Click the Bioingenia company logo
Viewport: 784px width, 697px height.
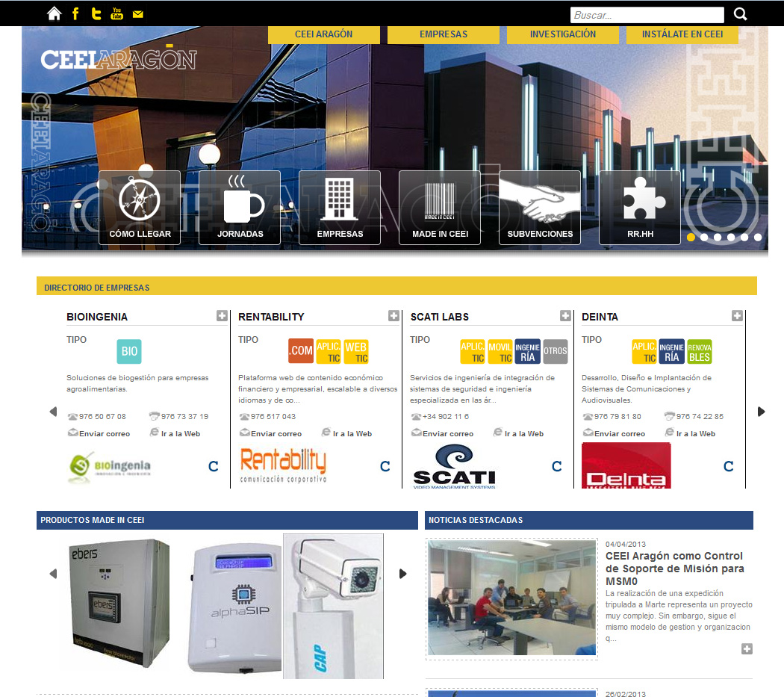click(x=110, y=467)
